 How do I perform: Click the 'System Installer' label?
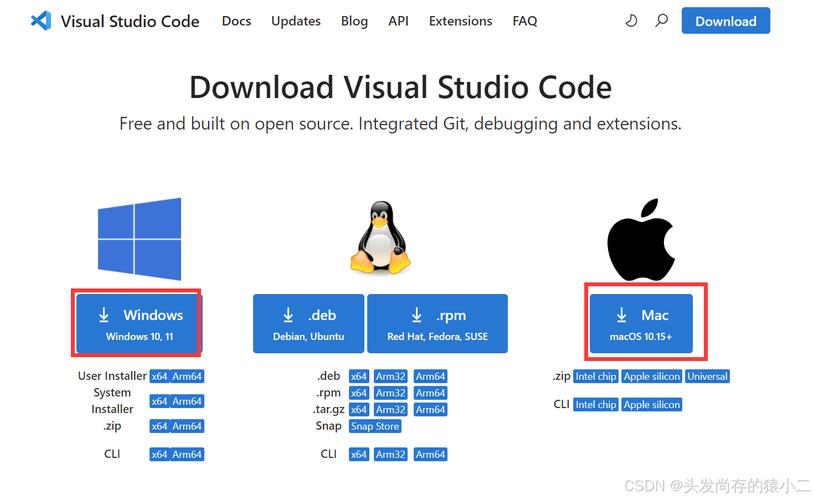[112, 400]
